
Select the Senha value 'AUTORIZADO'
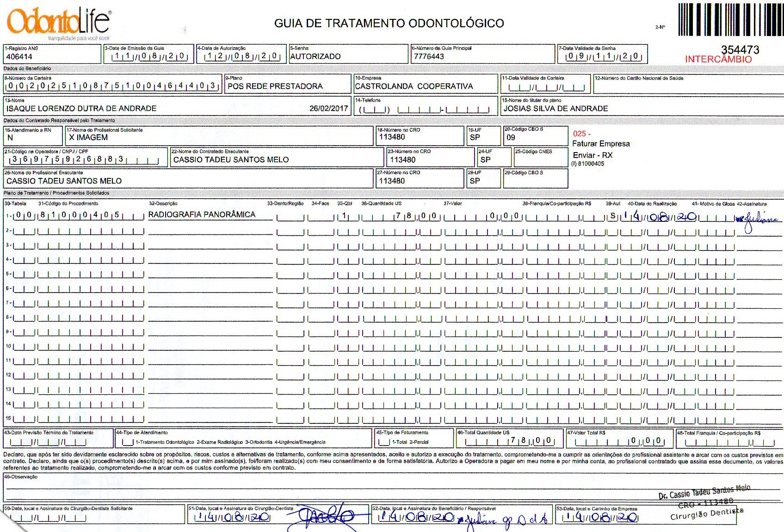[315, 56]
